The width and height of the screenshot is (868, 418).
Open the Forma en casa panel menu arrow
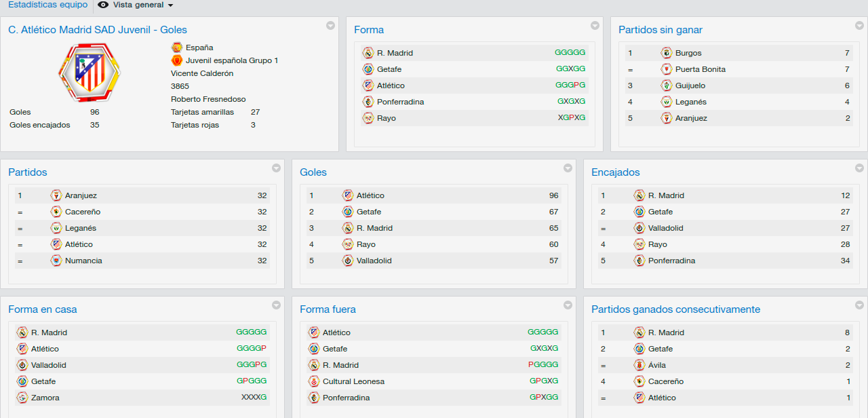tap(276, 305)
